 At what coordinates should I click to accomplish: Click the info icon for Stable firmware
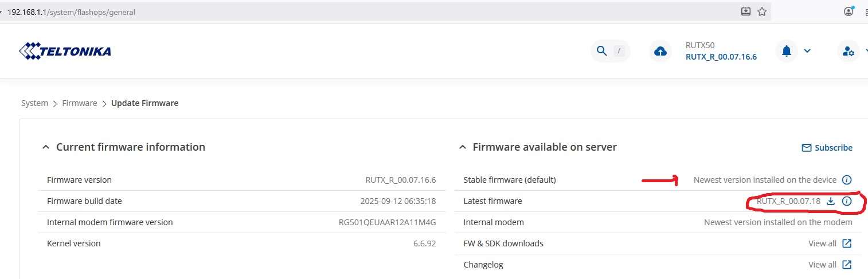847,180
